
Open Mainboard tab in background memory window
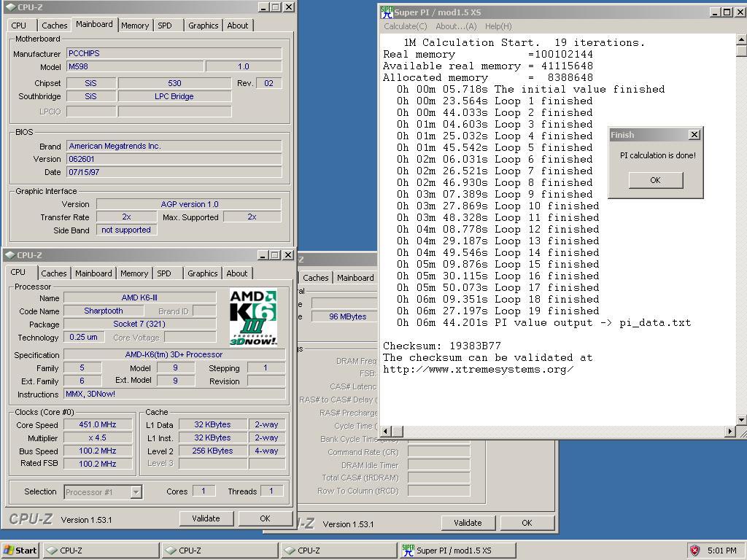tap(355, 278)
